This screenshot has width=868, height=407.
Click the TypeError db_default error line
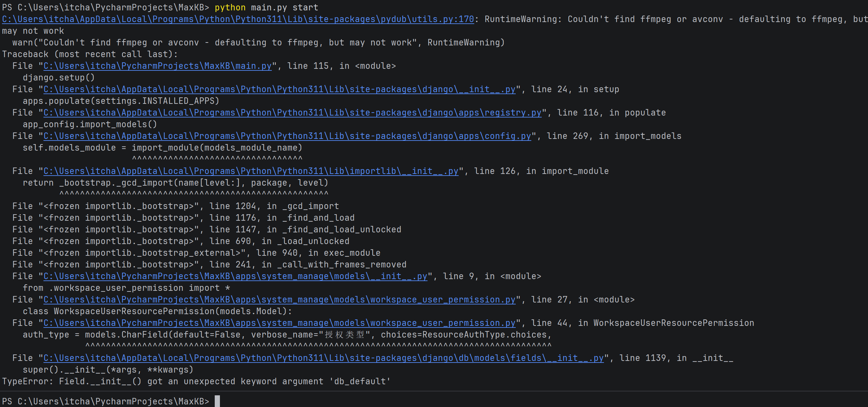click(x=196, y=381)
